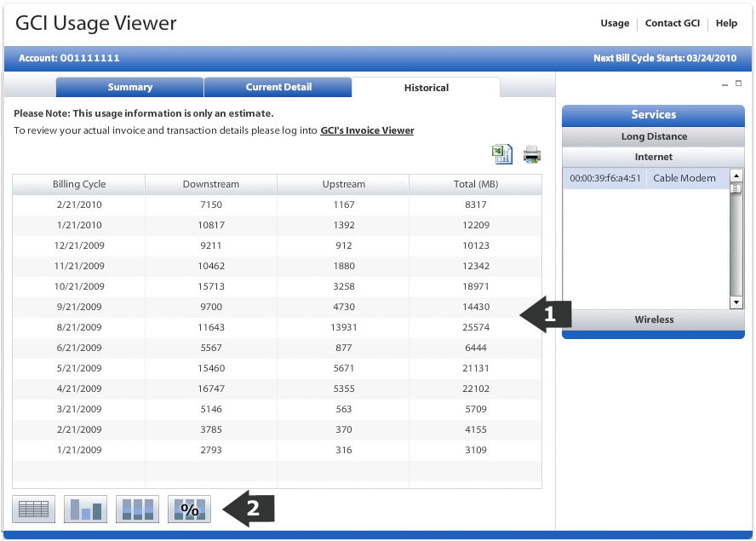Image resolution: width=756 pixels, height=541 pixels.
Task: Collapse the Internet services section
Action: 653,157
